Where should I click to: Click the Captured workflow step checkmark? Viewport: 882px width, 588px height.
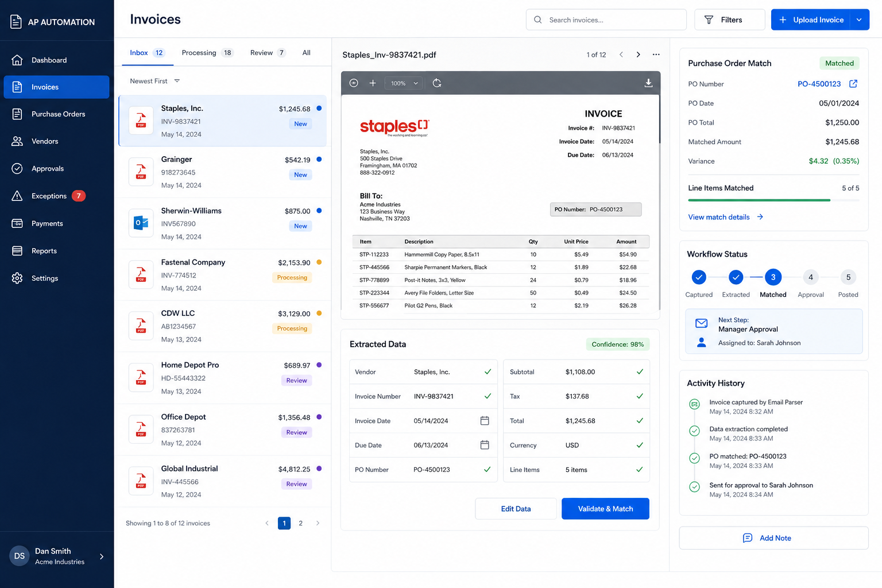click(x=699, y=277)
